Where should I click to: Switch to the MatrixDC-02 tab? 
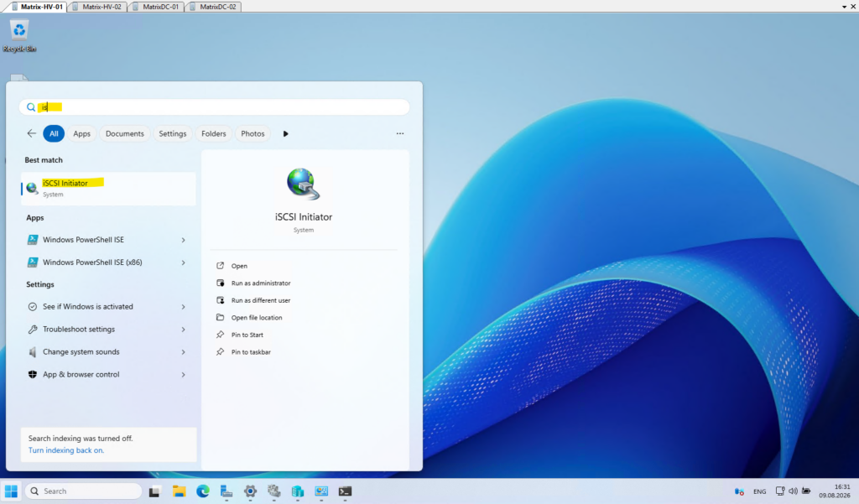pyautogui.click(x=214, y=7)
